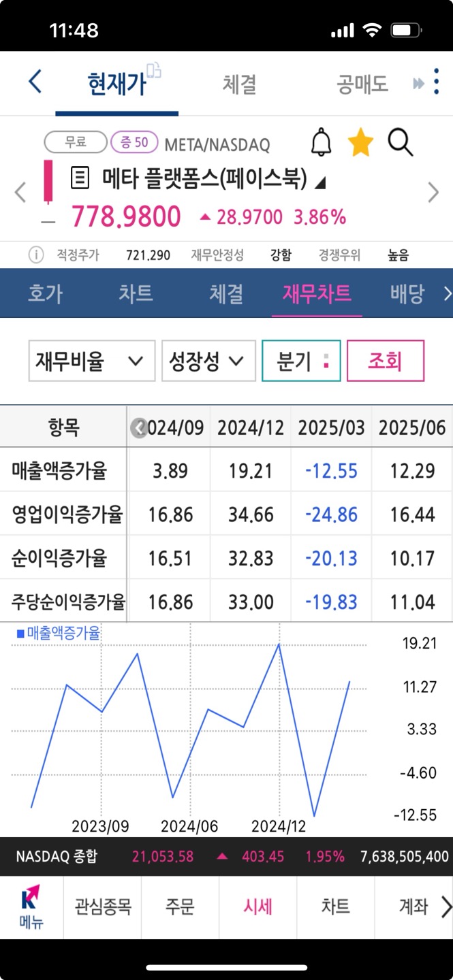The width and height of the screenshot is (453, 980).
Task: Select the 매출액증가율 row label
Action: point(59,471)
